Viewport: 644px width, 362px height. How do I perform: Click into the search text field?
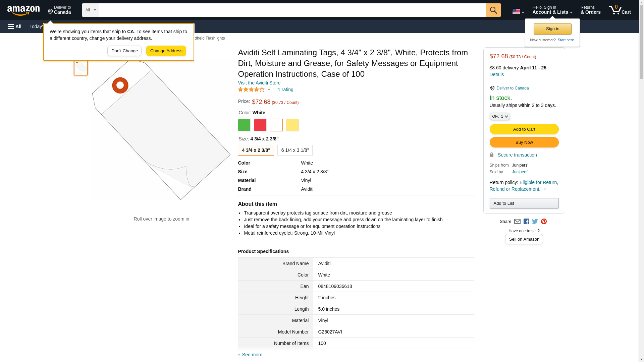(292, 10)
